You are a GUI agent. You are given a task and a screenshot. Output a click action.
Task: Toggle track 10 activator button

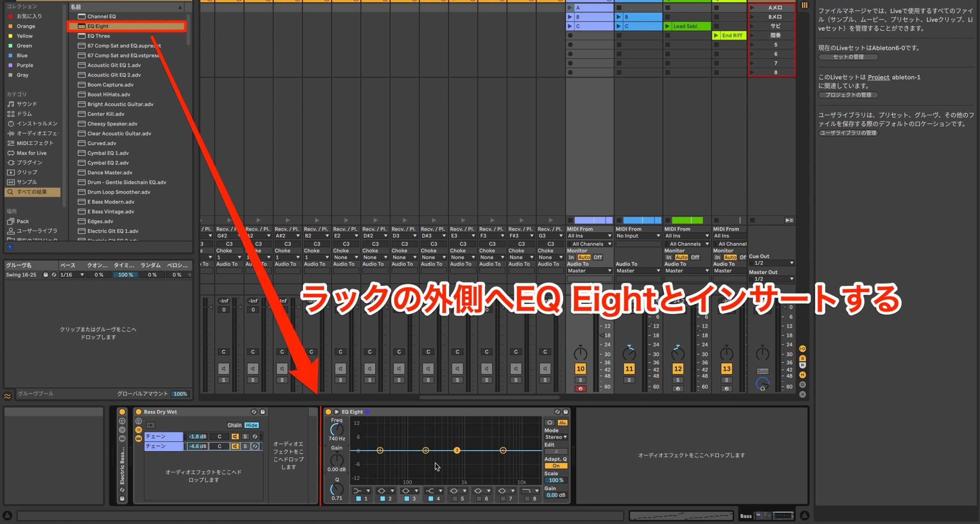pos(580,369)
